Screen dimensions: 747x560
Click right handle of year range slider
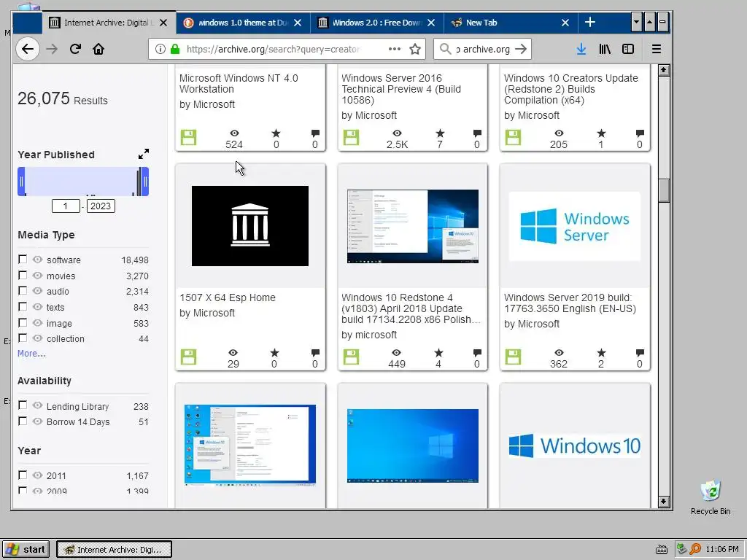tap(145, 182)
